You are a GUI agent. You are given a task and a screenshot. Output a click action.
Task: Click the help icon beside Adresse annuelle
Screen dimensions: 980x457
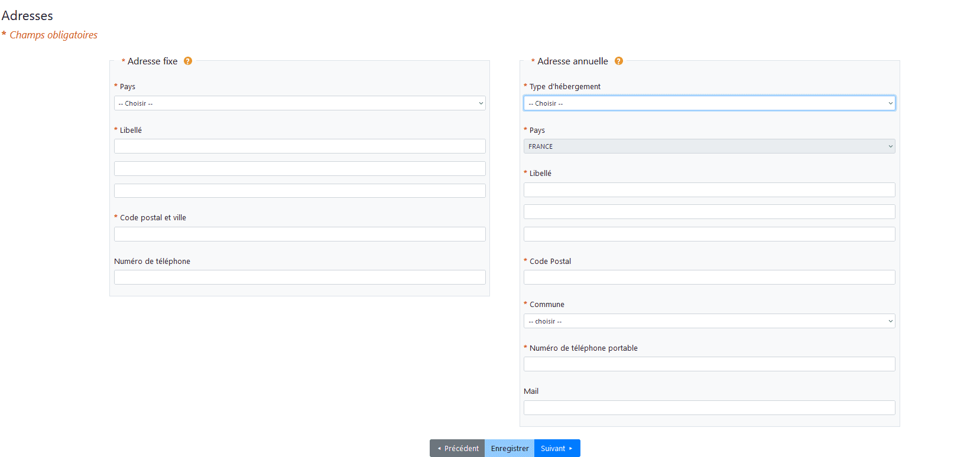tap(619, 61)
